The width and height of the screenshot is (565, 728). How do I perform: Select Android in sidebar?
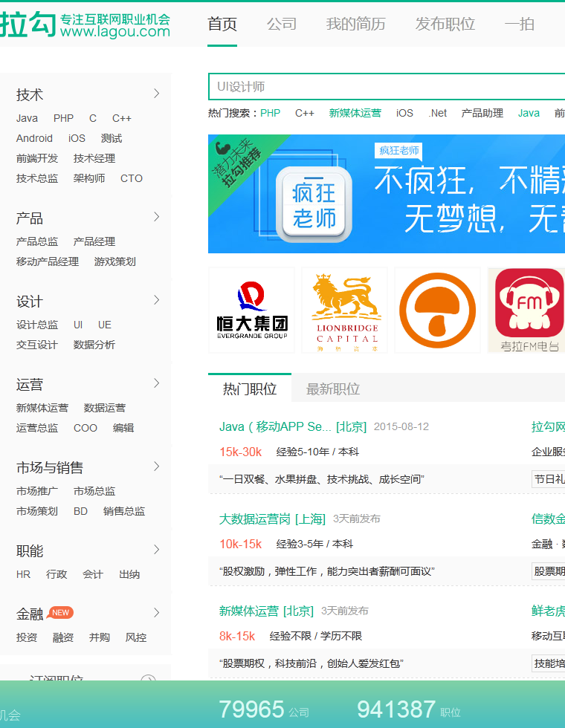point(34,138)
